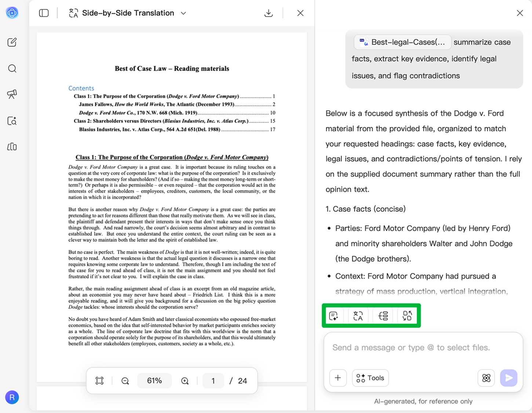Send the message with the arrow button
Screen dimensions: 532x413
[509, 378]
